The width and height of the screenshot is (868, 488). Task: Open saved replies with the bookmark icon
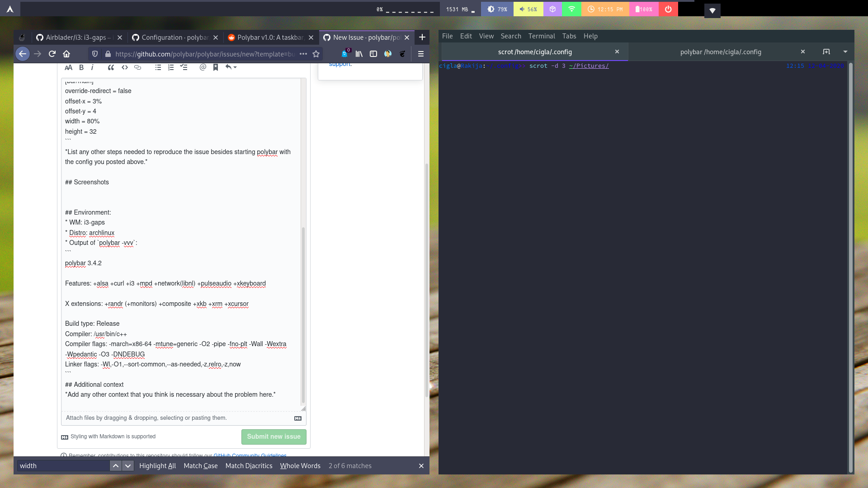click(216, 67)
